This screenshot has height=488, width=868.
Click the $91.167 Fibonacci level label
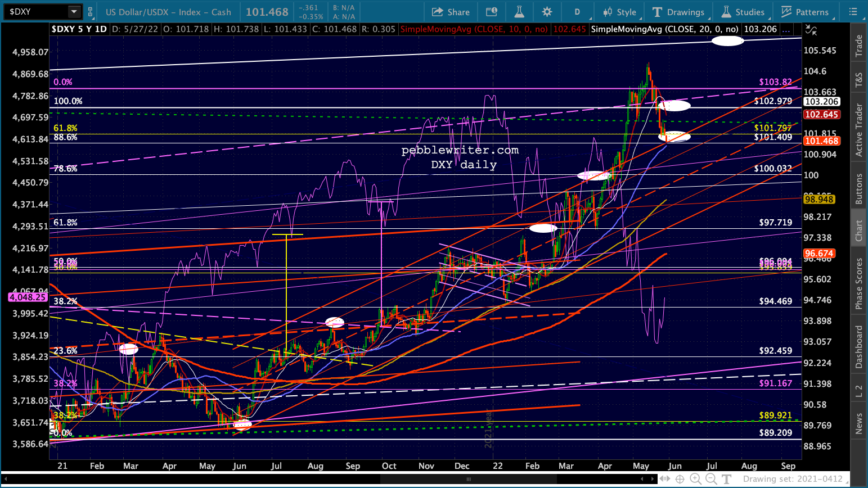(775, 383)
